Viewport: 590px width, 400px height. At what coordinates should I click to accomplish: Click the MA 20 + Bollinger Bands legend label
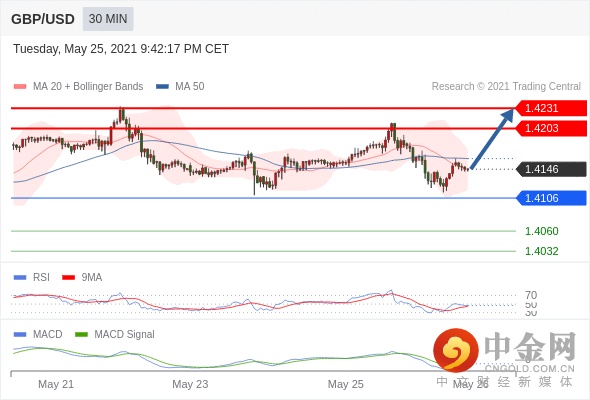(x=88, y=87)
